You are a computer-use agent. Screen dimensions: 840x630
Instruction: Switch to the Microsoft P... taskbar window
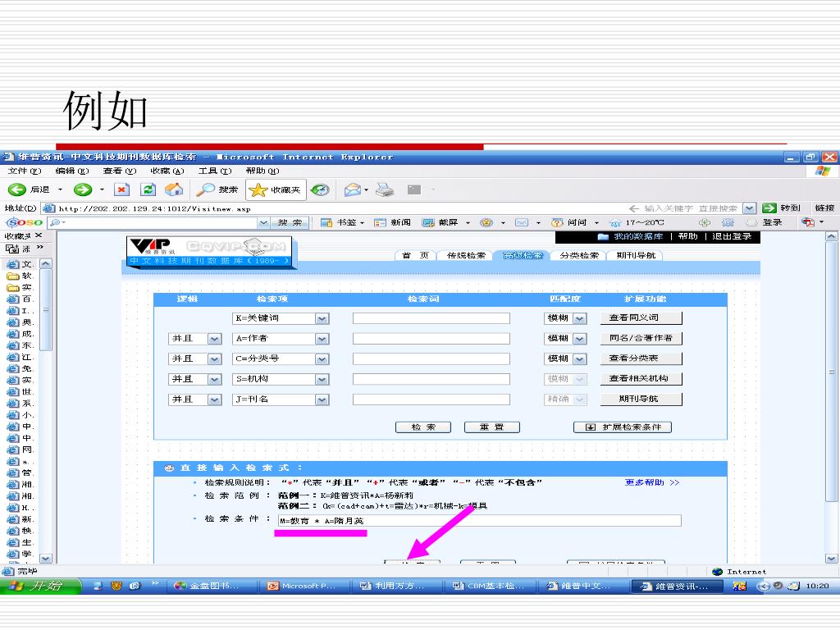(303, 586)
